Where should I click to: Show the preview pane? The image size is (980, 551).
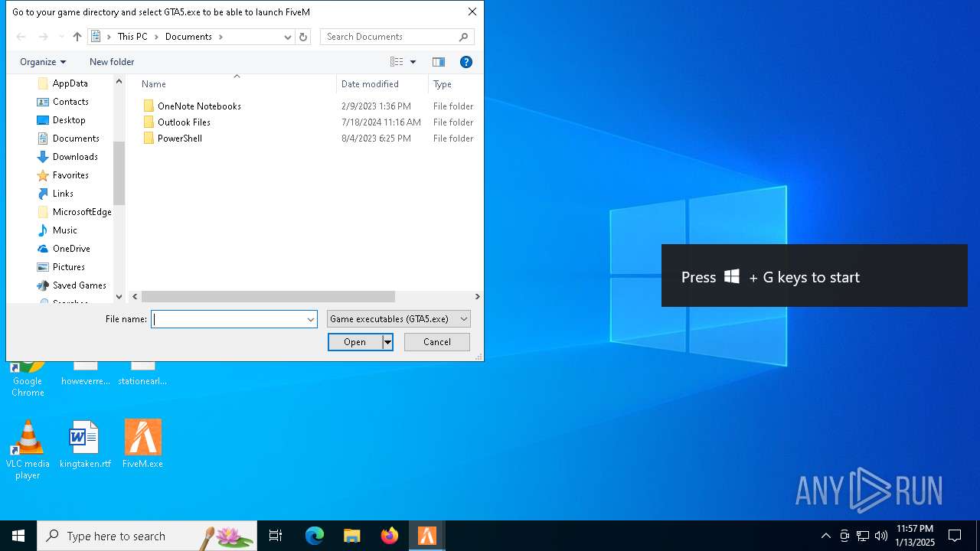439,62
